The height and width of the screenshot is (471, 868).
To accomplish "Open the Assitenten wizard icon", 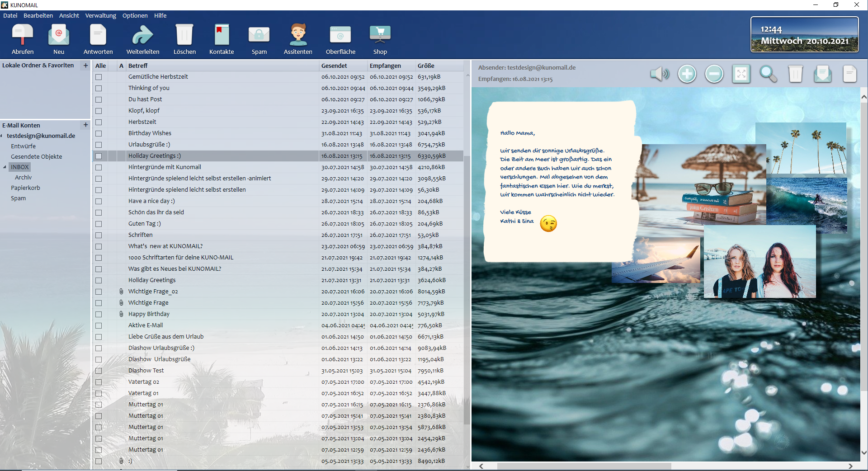I will [x=298, y=35].
